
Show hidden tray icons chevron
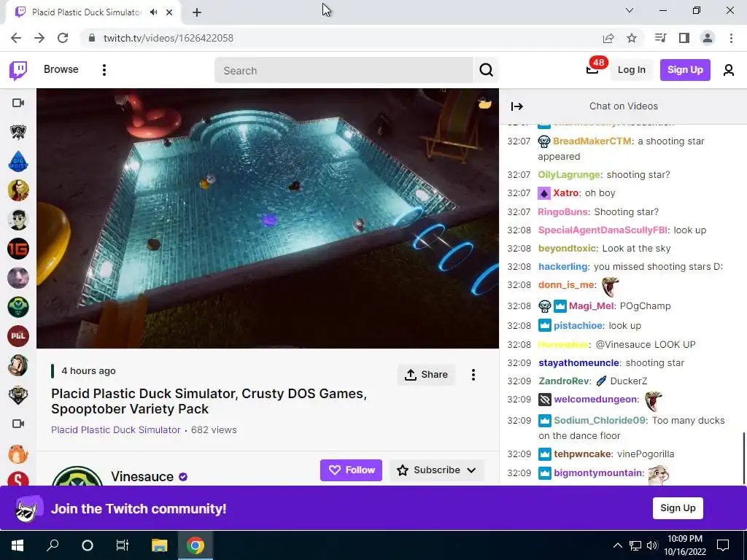(617, 545)
